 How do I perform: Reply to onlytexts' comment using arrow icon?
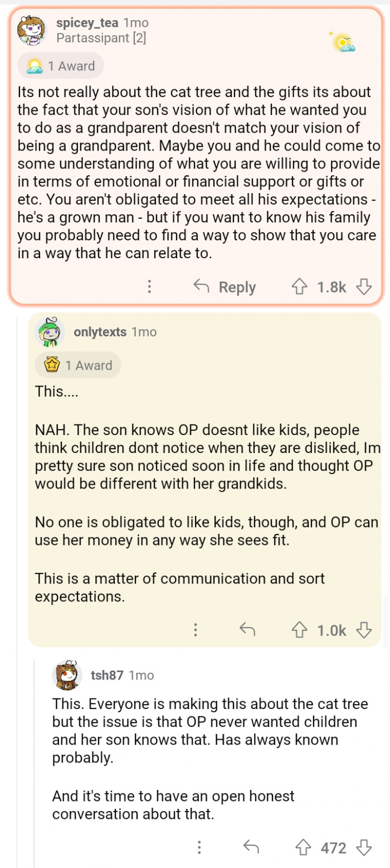[x=247, y=630]
